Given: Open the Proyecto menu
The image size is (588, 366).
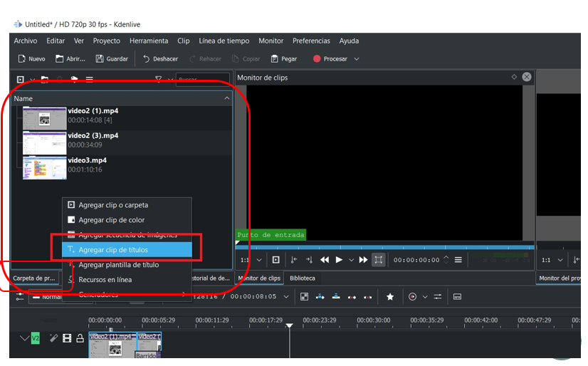Looking at the screenshot, I should tap(107, 41).
